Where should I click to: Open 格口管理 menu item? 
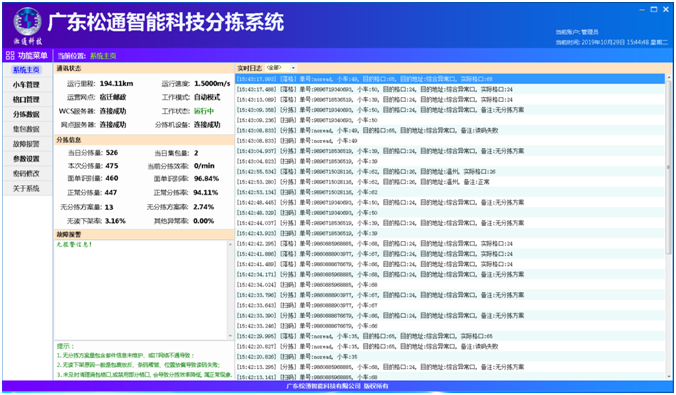(x=26, y=99)
